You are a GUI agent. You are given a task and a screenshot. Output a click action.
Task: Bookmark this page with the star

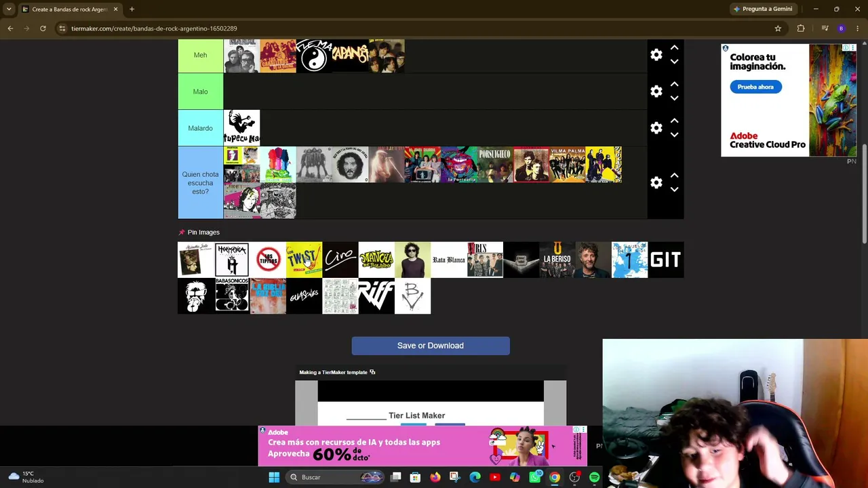coord(778,28)
